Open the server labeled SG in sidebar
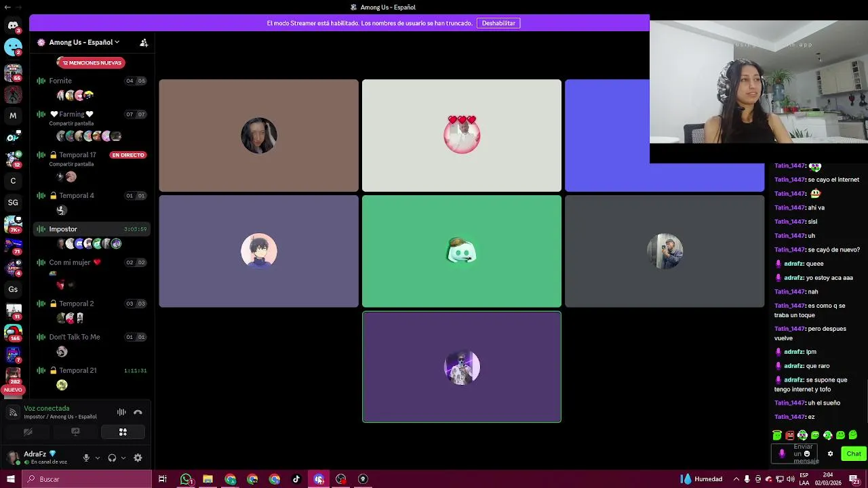Viewport: 868px width, 488px height. point(13,203)
